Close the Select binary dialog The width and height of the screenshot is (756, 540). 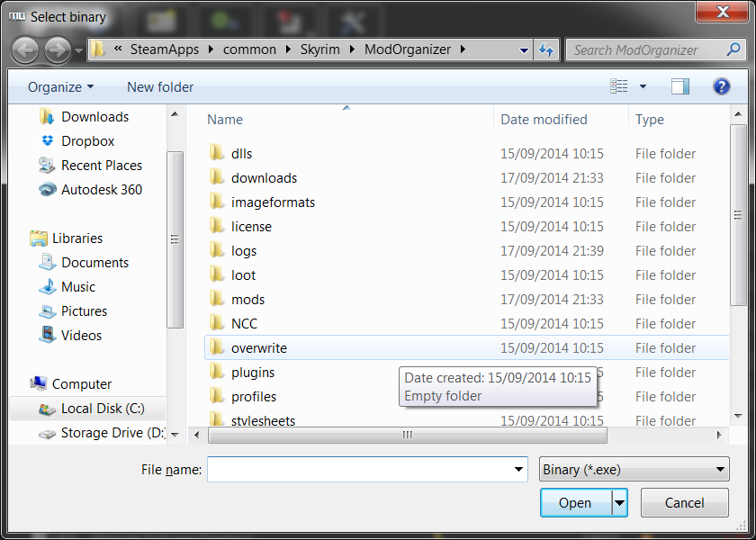pos(722,12)
